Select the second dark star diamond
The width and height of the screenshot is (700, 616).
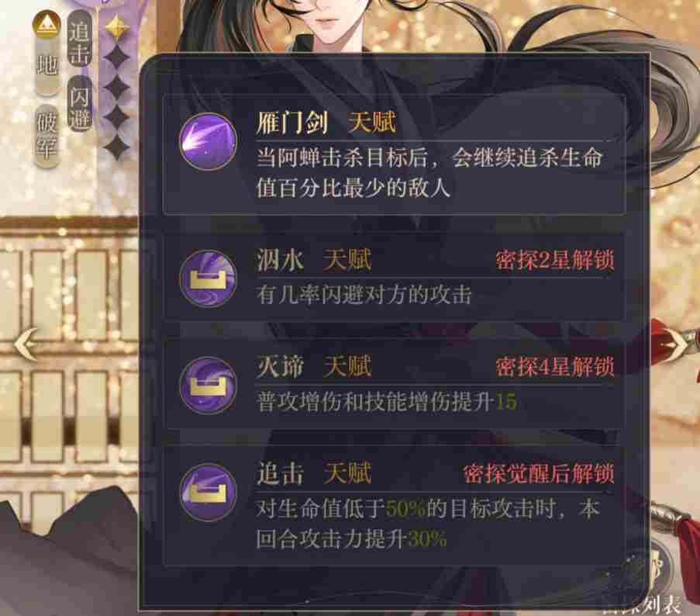coord(117,57)
